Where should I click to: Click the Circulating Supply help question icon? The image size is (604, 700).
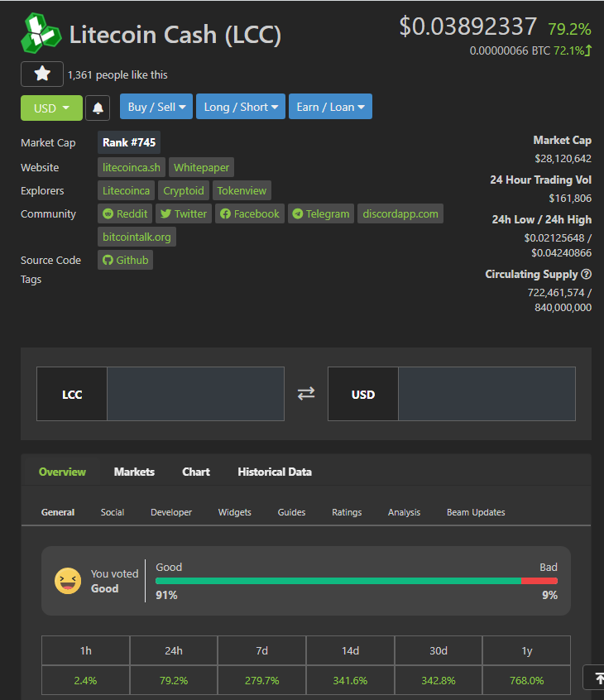point(587,274)
